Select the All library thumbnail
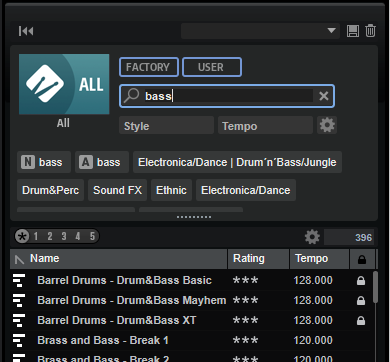Image resolution: width=390 pixels, height=362 pixels. point(64,84)
